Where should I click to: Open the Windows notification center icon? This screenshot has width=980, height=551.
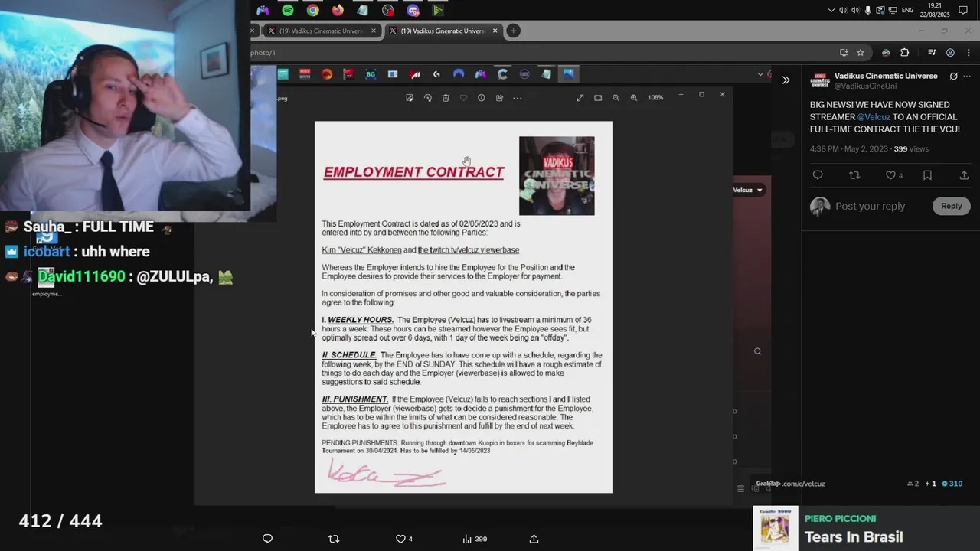963,10
